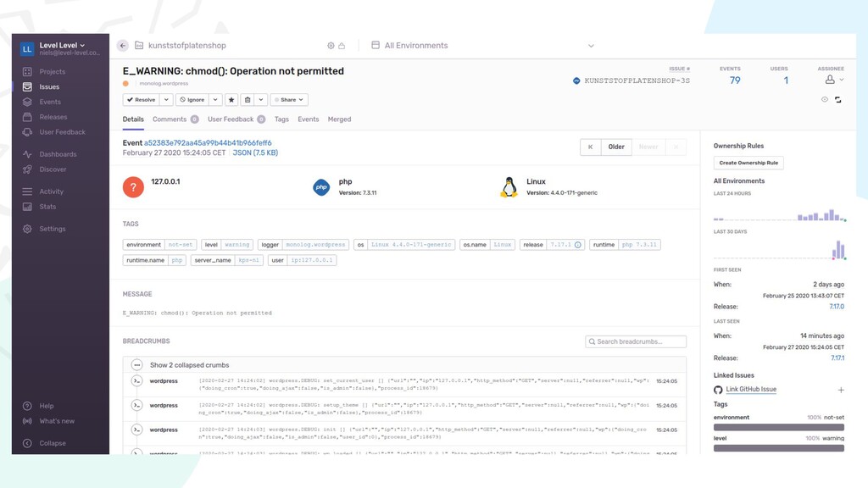Show What's new announcements
Image resolution: width=868 pixels, height=488 pixels.
(x=57, y=421)
